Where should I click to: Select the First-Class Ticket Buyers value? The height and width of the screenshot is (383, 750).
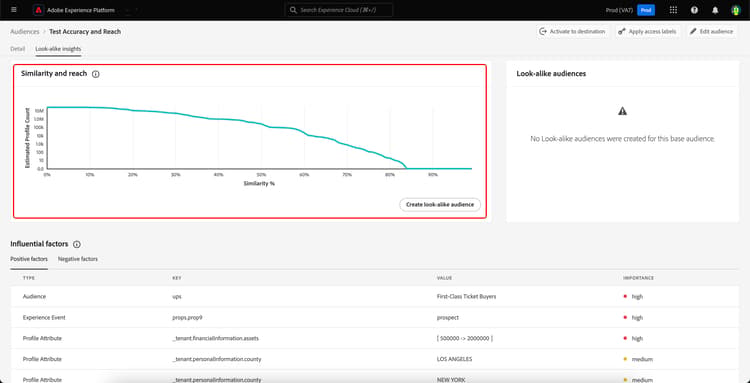466,296
